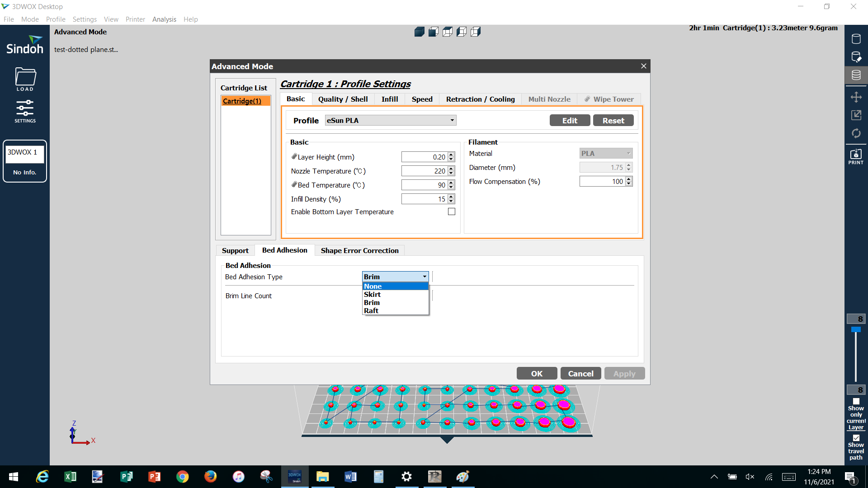
Task: Open Shape Error Correction tab
Action: click(359, 250)
